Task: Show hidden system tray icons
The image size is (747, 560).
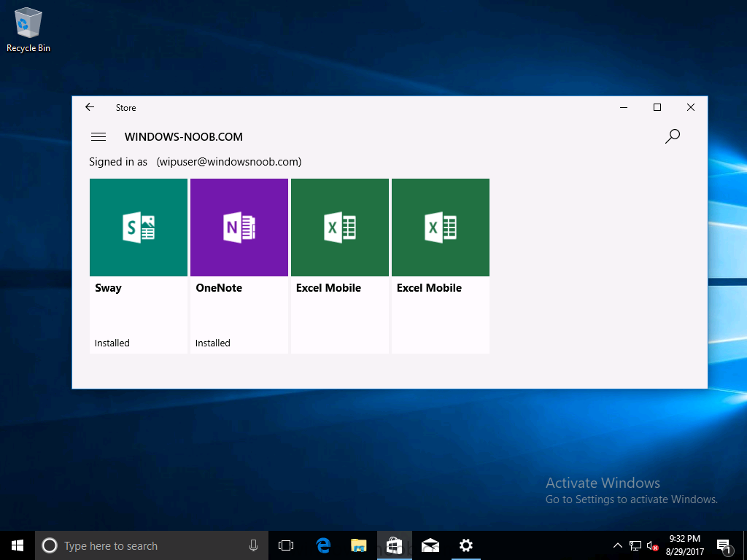Action: (617, 545)
